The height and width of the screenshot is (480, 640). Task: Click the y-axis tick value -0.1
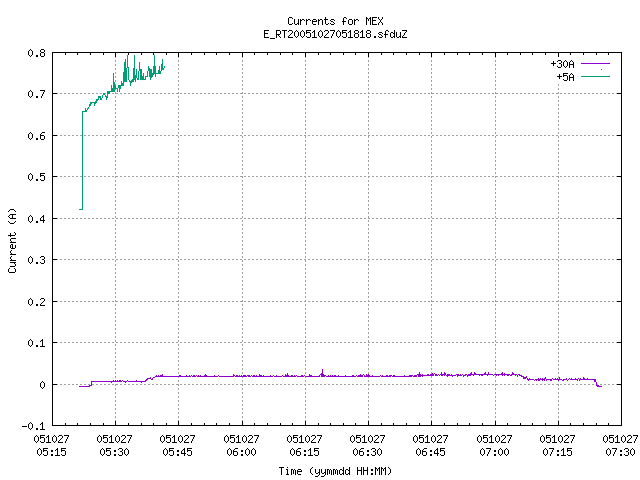(x=33, y=426)
